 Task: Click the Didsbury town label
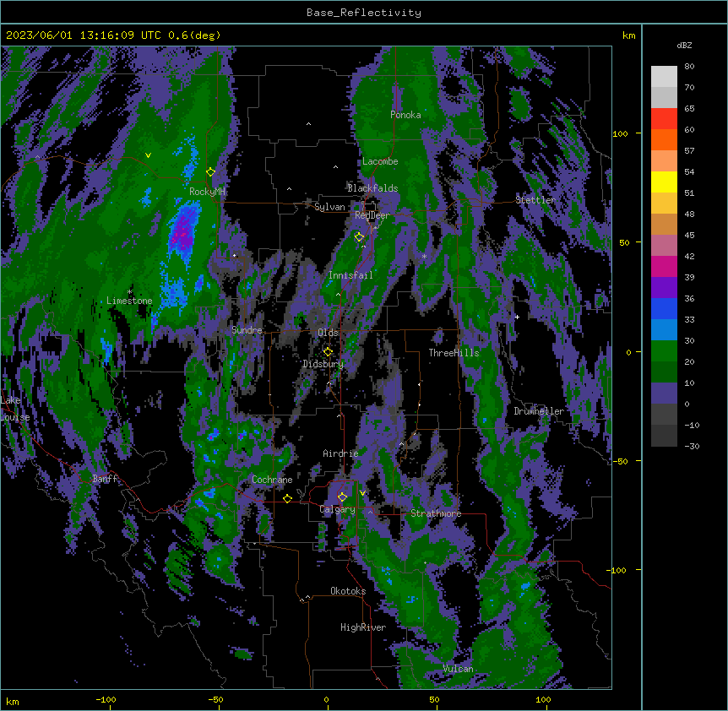tap(323, 364)
